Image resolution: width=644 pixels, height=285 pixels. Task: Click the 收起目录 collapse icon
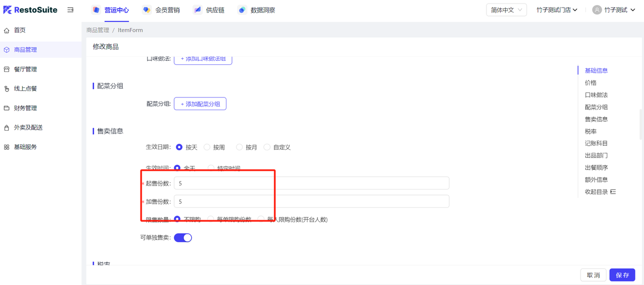pos(613,192)
